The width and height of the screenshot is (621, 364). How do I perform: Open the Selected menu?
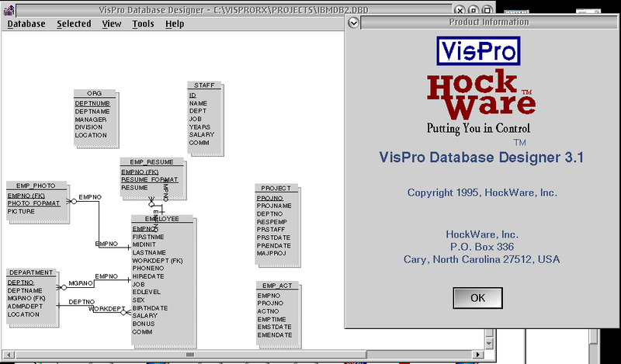[74, 24]
